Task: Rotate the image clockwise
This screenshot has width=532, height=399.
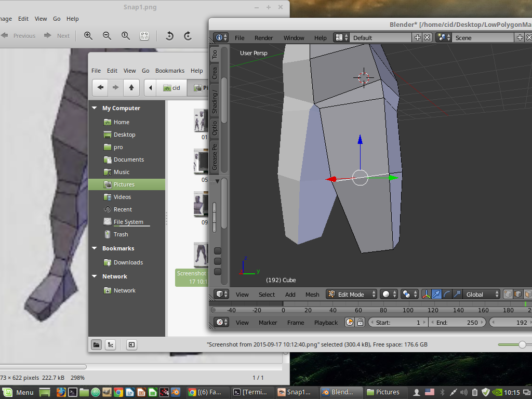Action: click(x=188, y=36)
